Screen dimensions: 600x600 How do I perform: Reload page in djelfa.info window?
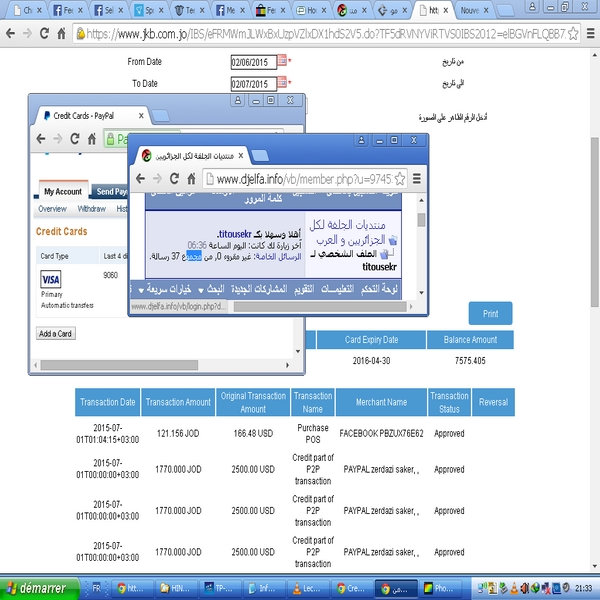tap(174, 179)
